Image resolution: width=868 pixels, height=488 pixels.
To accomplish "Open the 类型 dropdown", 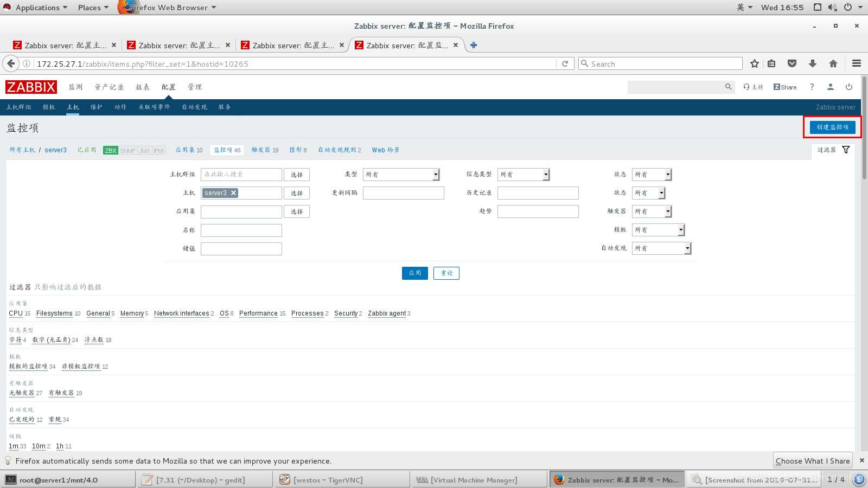I will tap(401, 175).
